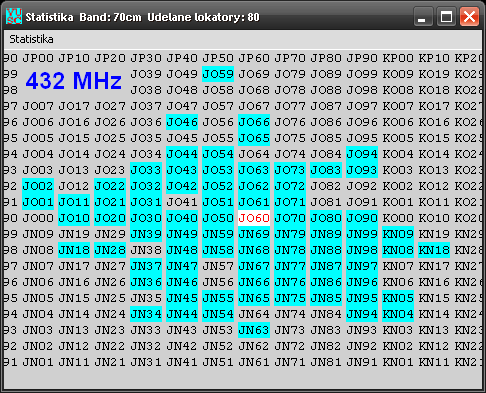Click the JN99 highlighted locator cell
Viewport: 486px width, 393px height.
(x=362, y=234)
